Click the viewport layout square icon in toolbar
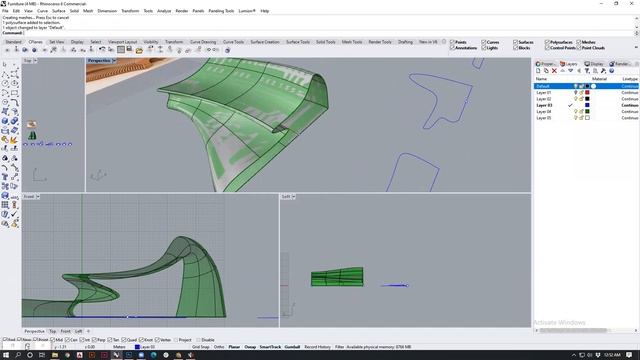The width and height of the screenshot is (640, 360). (x=121, y=50)
